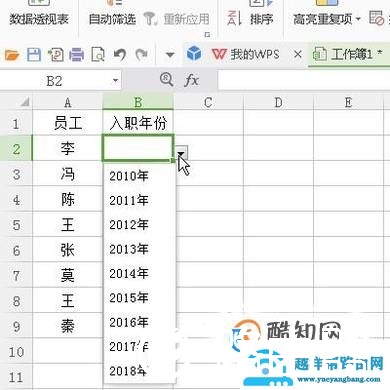Open the fx insert function button

(191, 80)
